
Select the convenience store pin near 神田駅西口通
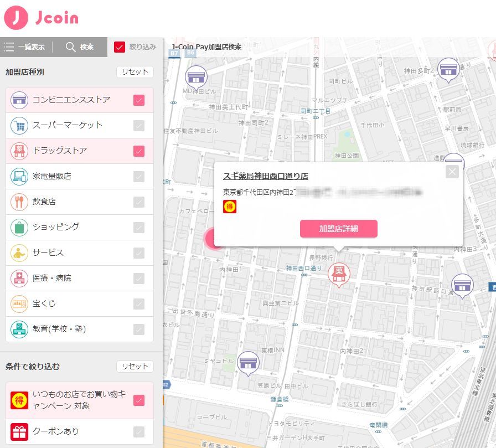click(462, 286)
